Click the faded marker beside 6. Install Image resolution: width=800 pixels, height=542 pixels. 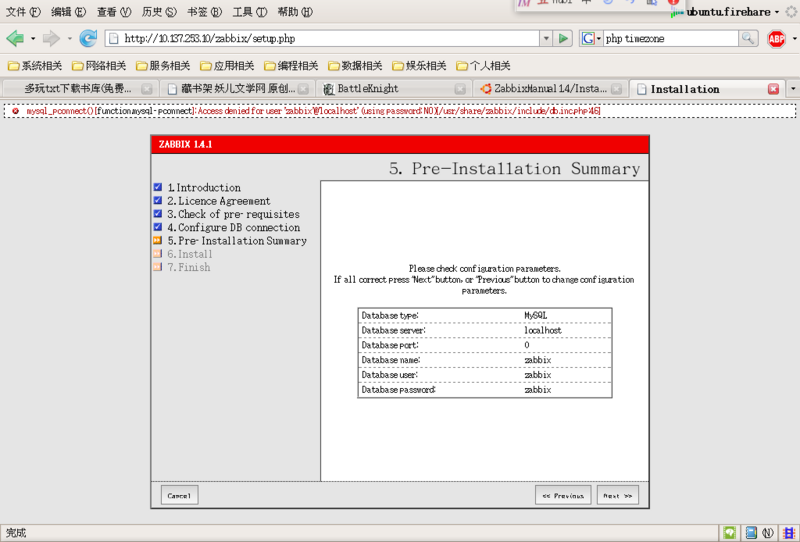(158, 254)
